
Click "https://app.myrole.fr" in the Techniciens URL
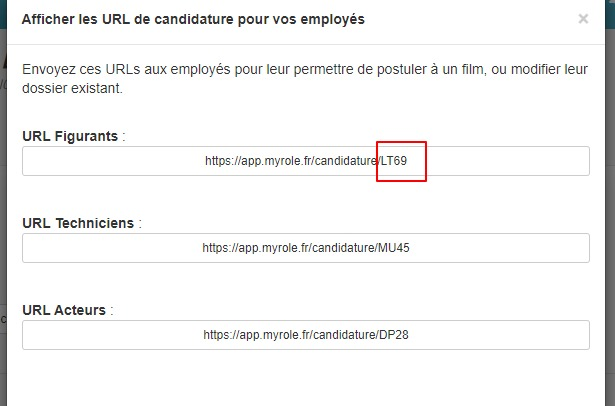[255, 248]
